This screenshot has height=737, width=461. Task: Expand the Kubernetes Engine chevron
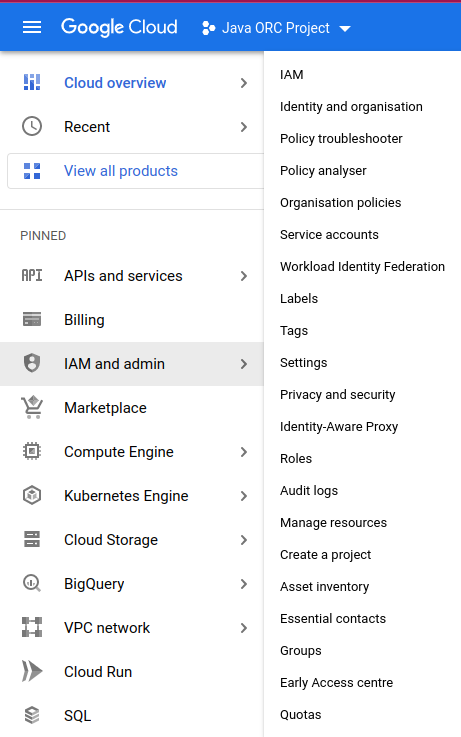(243, 496)
